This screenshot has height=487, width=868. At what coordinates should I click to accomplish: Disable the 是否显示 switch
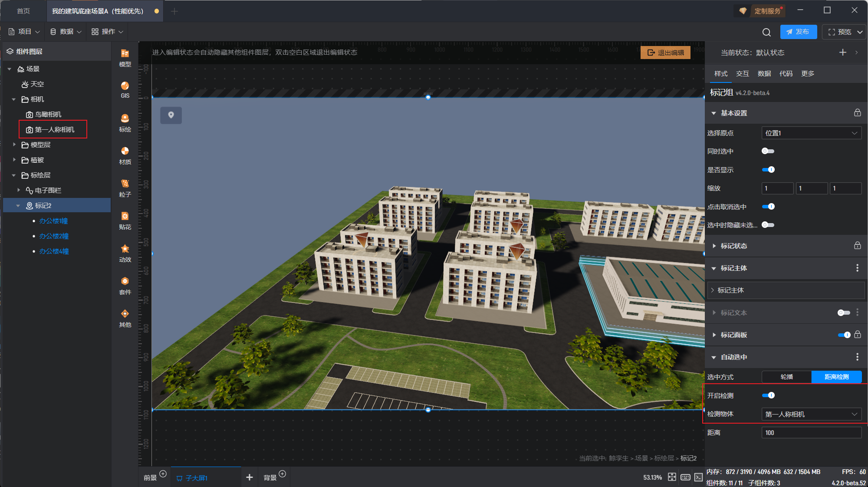(768, 170)
